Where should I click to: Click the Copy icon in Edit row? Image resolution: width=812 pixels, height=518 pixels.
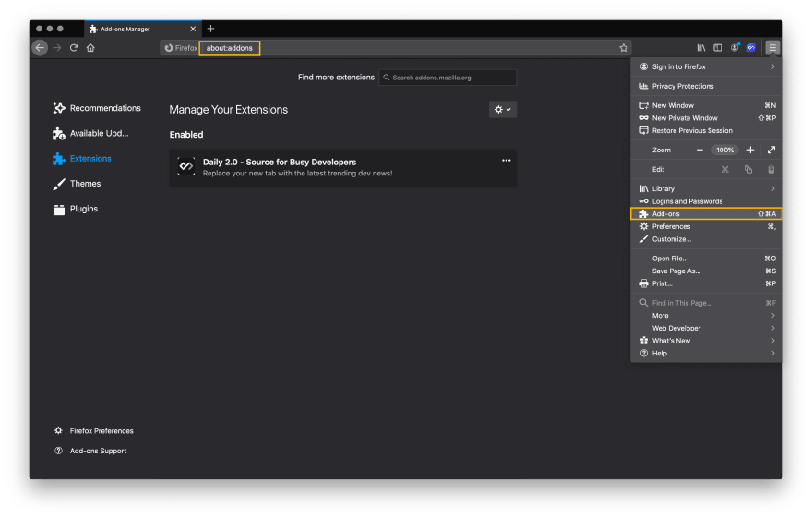click(x=748, y=169)
